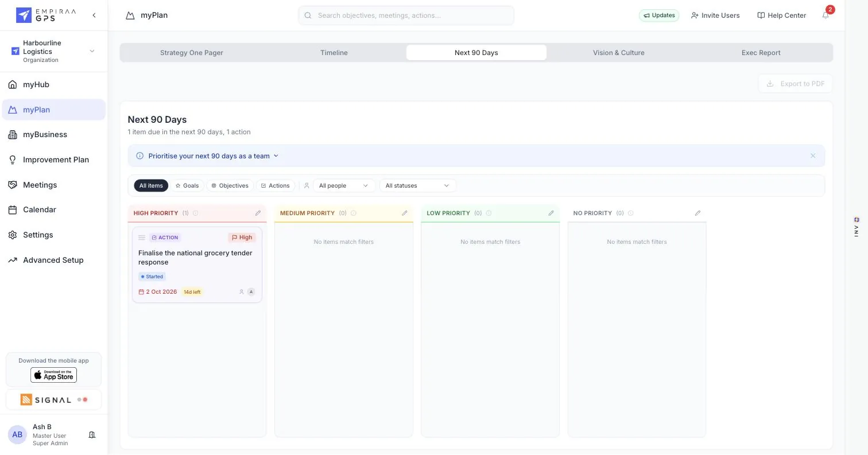Open the organization view icon beside Ash B
Image resolution: width=868 pixels, height=455 pixels.
coord(92,435)
